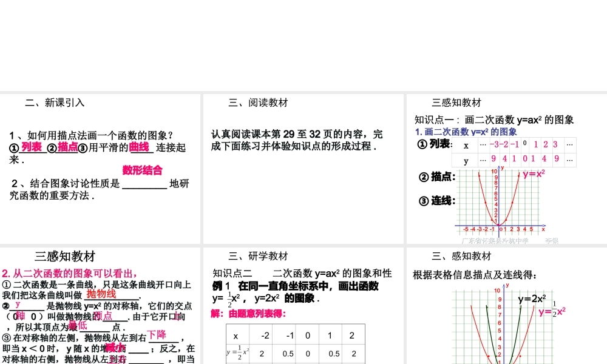Select the pink "列表" answer in step ①

(x=31, y=147)
